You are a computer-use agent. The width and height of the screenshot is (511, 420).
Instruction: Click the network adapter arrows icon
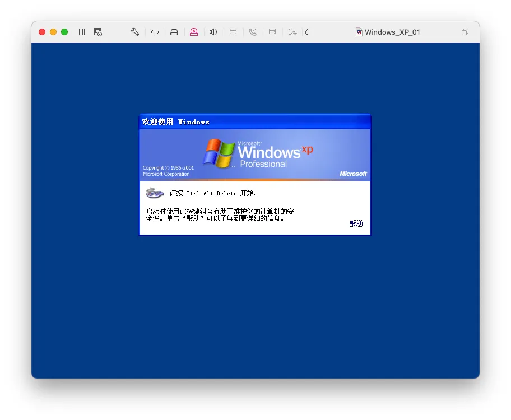pos(155,32)
